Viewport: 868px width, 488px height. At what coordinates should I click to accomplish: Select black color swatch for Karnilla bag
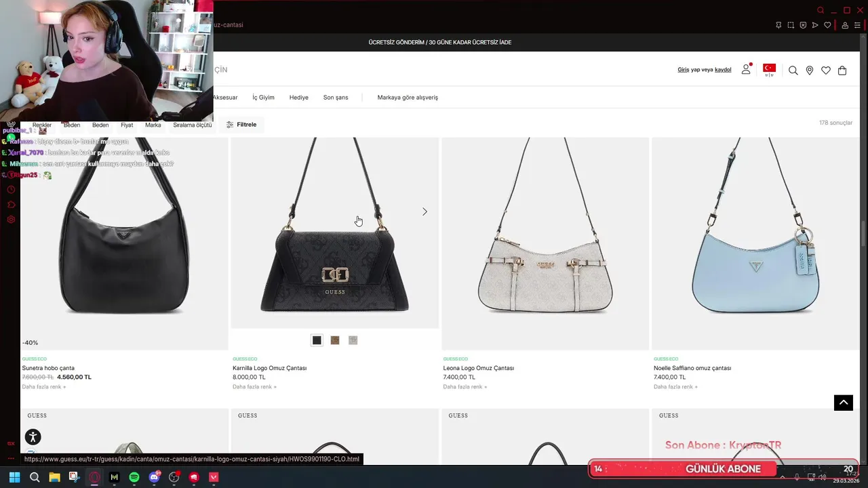click(x=317, y=340)
